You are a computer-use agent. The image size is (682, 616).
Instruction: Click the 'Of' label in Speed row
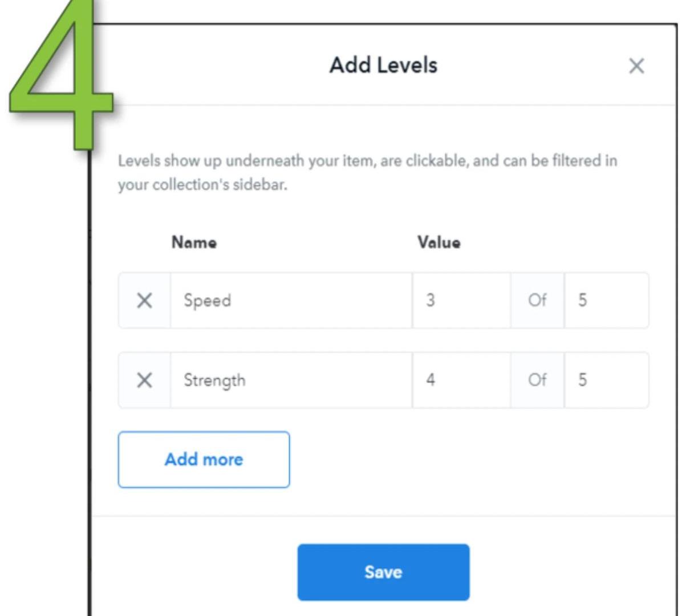point(537,301)
